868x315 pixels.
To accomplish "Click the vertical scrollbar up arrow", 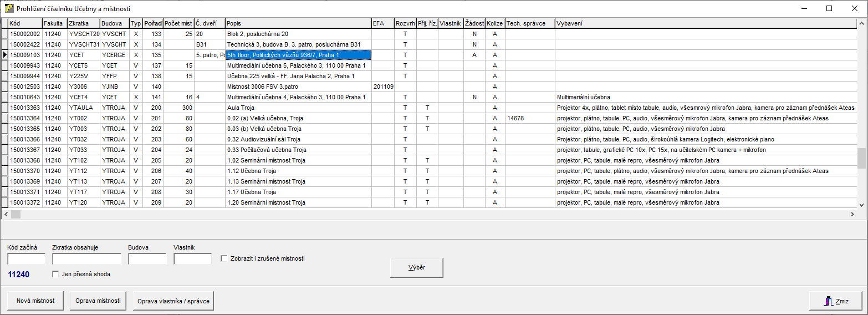I will [861, 23].
